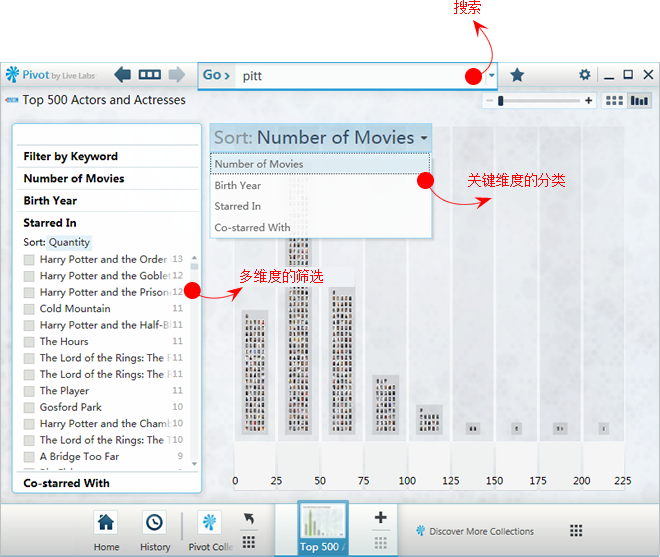The width and height of the screenshot is (660, 557).
Task: Click the back navigation arrow
Action: tap(123, 74)
